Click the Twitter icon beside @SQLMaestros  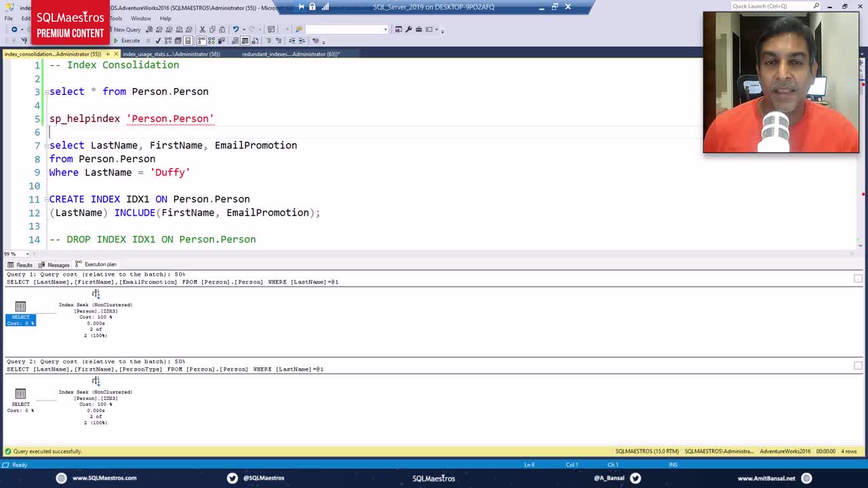pos(232,478)
